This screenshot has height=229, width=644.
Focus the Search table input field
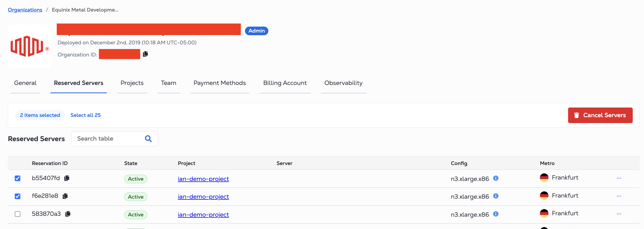(x=109, y=139)
